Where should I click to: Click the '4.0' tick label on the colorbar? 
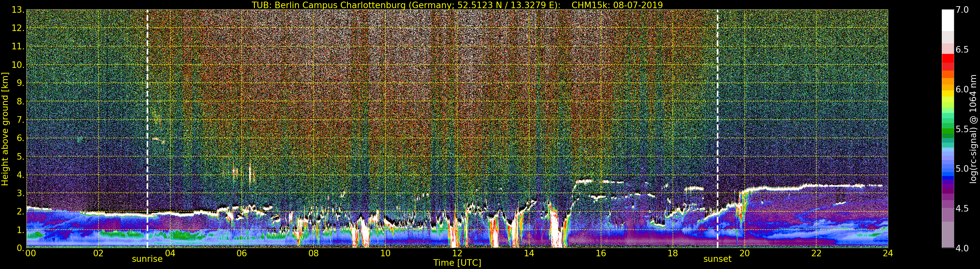[962, 248]
